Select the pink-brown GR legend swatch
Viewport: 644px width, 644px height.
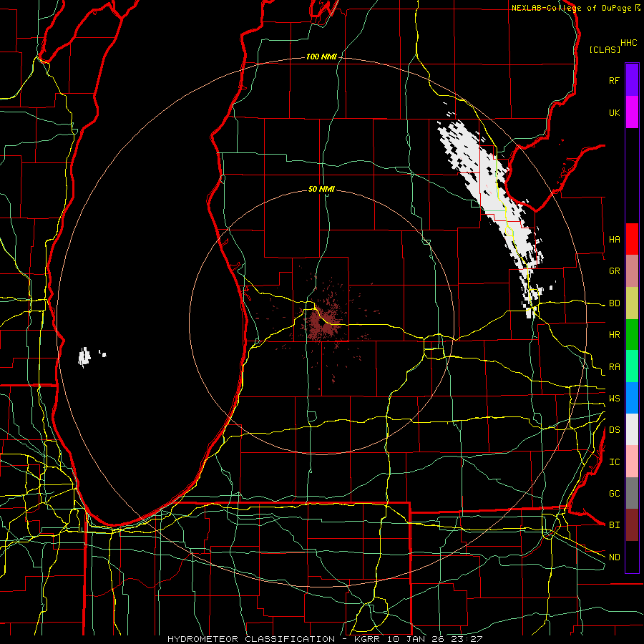632,271
